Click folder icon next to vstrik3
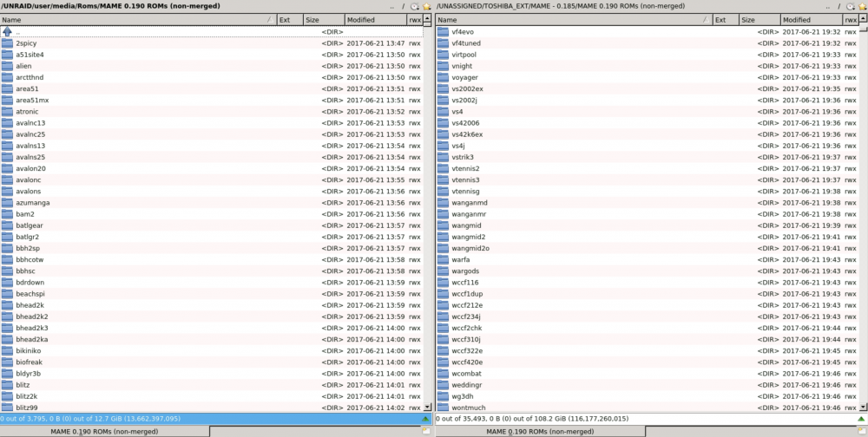Viewport: 868px width, 437px height. [x=443, y=157]
